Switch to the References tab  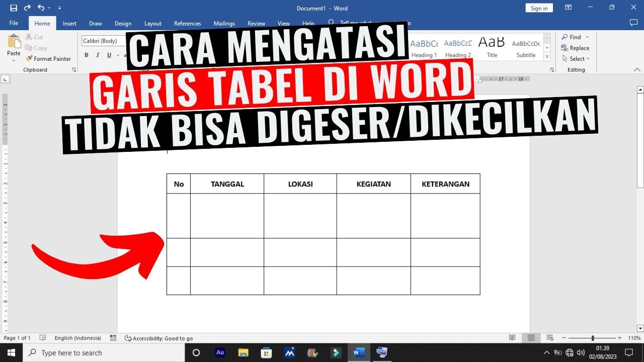click(x=187, y=23)
